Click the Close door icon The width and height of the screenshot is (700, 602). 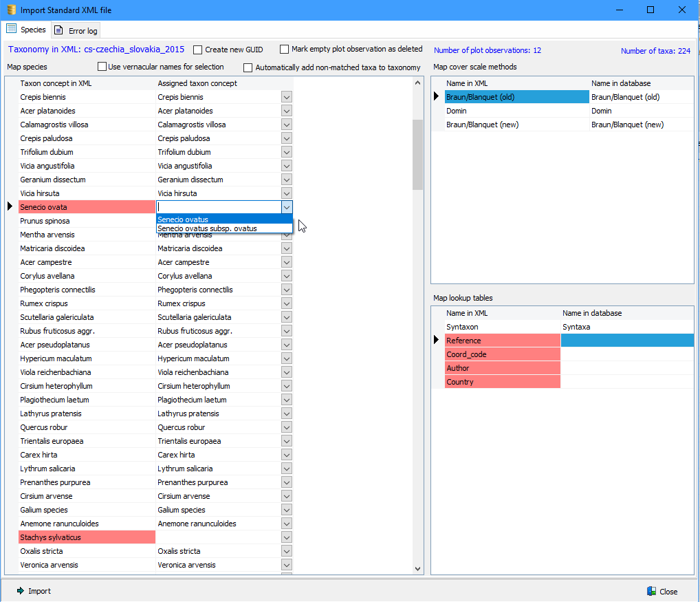pyautogui.click(x=651, y=591)
